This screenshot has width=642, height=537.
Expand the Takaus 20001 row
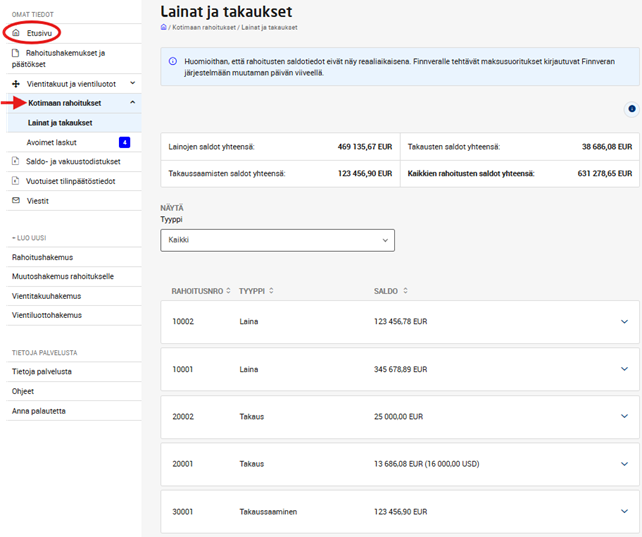(624, 463)
